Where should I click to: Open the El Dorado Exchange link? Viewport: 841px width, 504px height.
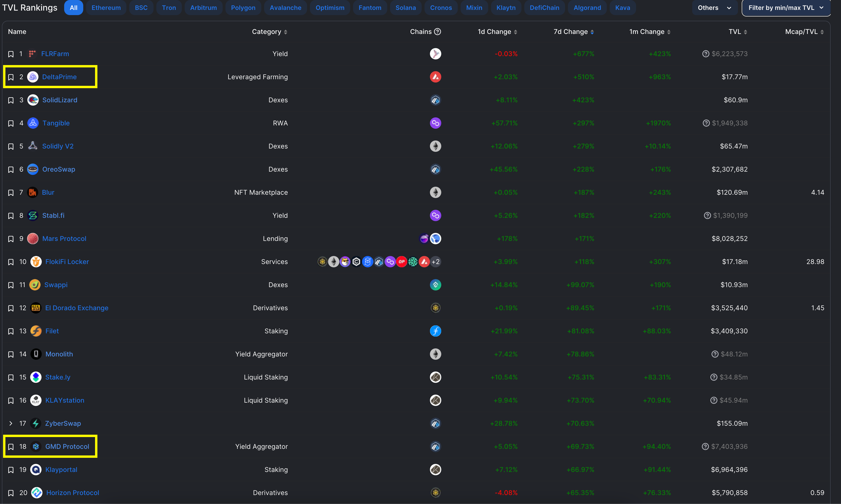[77, 308]
